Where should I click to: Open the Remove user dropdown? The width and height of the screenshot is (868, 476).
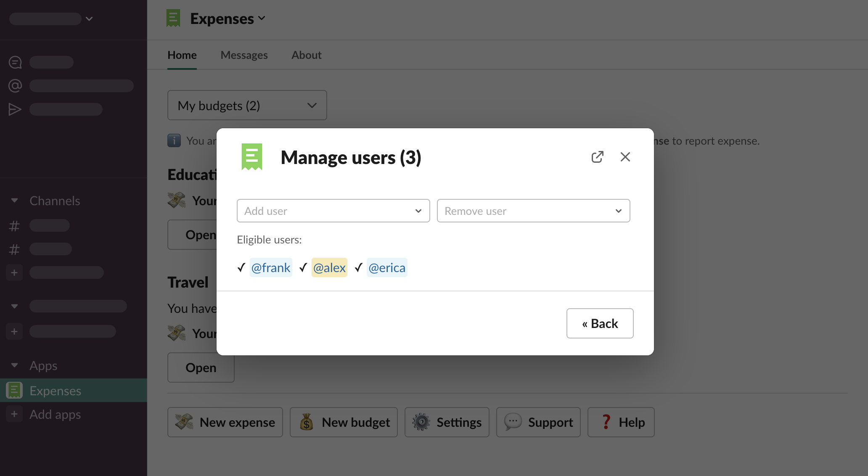click(x=533, y=211)
